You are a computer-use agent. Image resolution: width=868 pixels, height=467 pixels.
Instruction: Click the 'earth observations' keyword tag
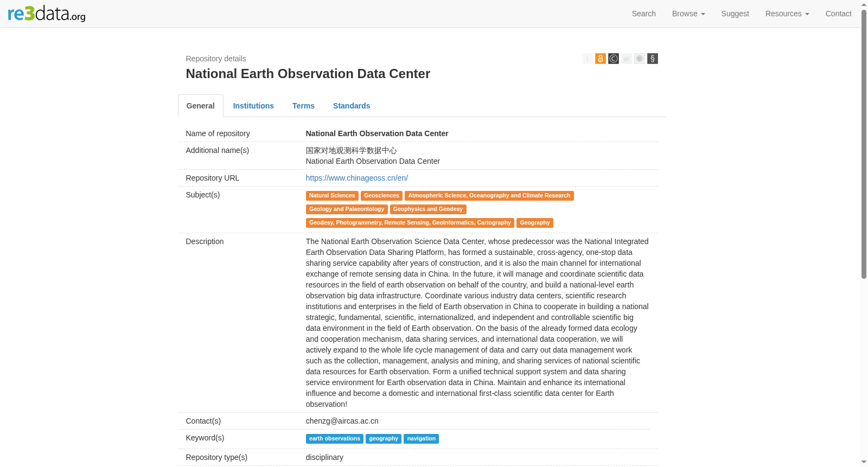coord(335,439)
